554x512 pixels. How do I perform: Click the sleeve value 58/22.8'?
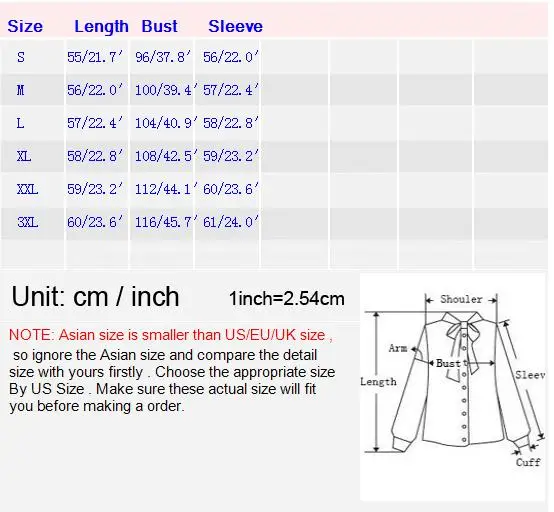click(x=231, y=123)
